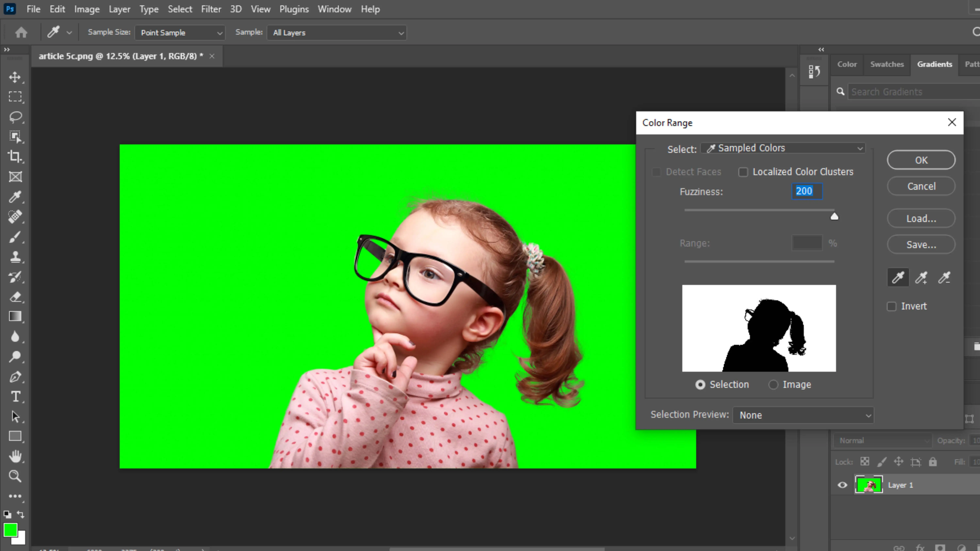Open the Selection Preview dropdown
This screenshot has height=551, width=980.
click(803, 415)
